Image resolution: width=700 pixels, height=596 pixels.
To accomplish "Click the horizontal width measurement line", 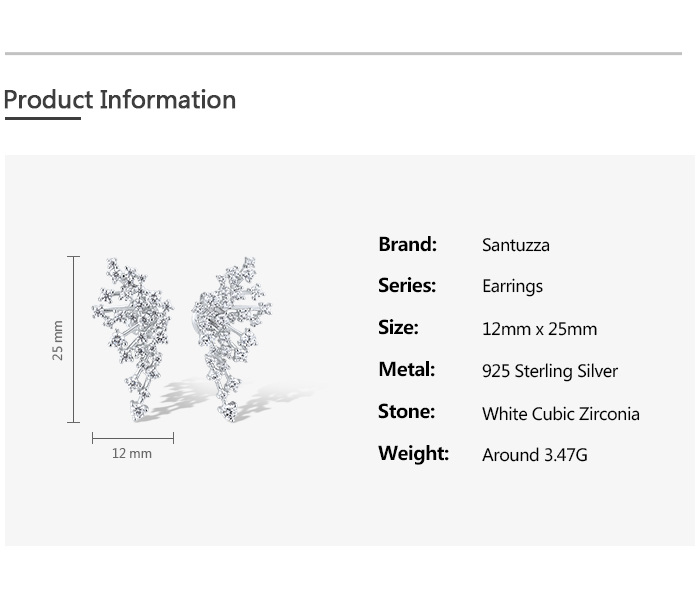I will tap(133, 438).
